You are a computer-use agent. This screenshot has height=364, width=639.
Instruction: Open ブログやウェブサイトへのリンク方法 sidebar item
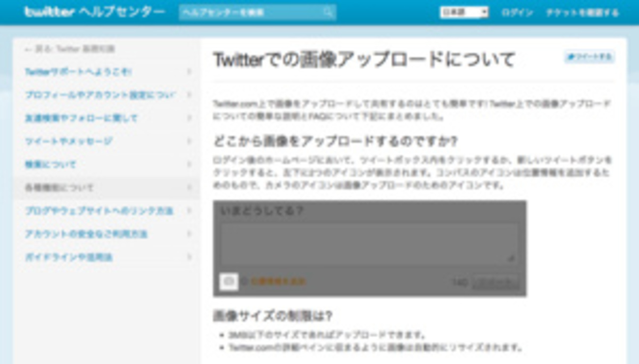click(x=99, y=211)
